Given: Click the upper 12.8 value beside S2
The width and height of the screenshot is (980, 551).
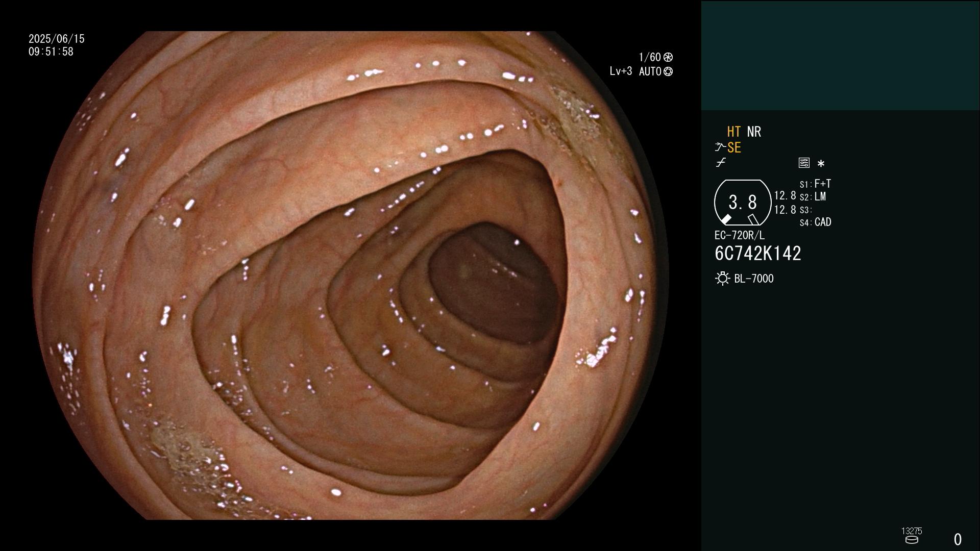Looking at the screenshot, I should [785, 196].
